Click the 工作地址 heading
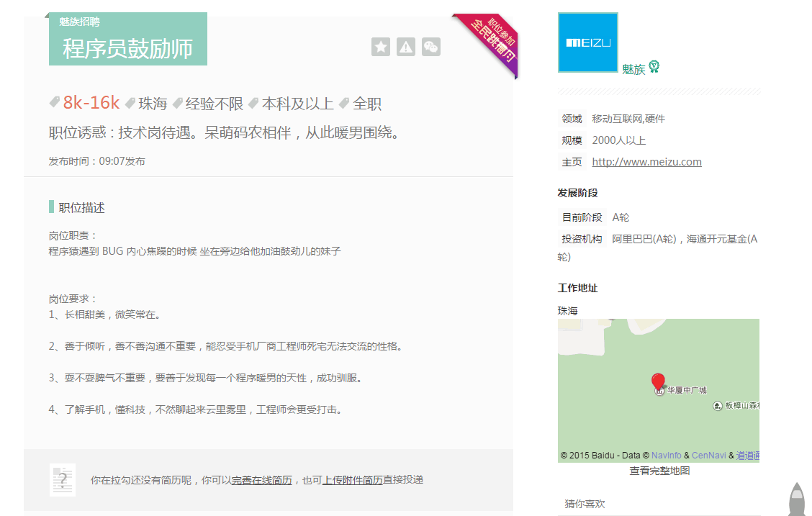This screenshot has width=812, height=516. [x=577, y=289]
